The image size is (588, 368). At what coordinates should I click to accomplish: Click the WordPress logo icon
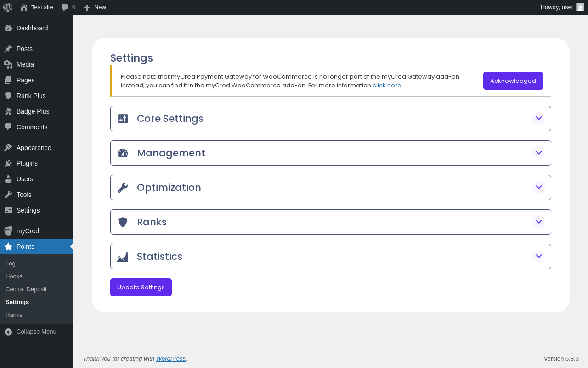pos(8,7)
